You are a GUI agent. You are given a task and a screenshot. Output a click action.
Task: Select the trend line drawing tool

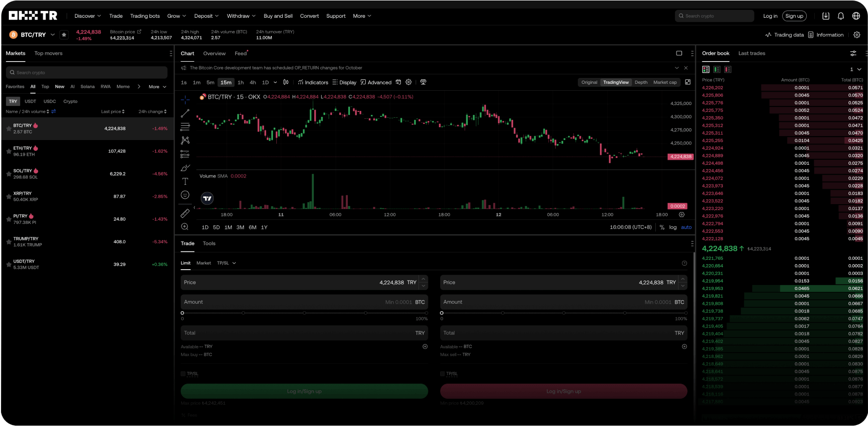tap(185, 113)
